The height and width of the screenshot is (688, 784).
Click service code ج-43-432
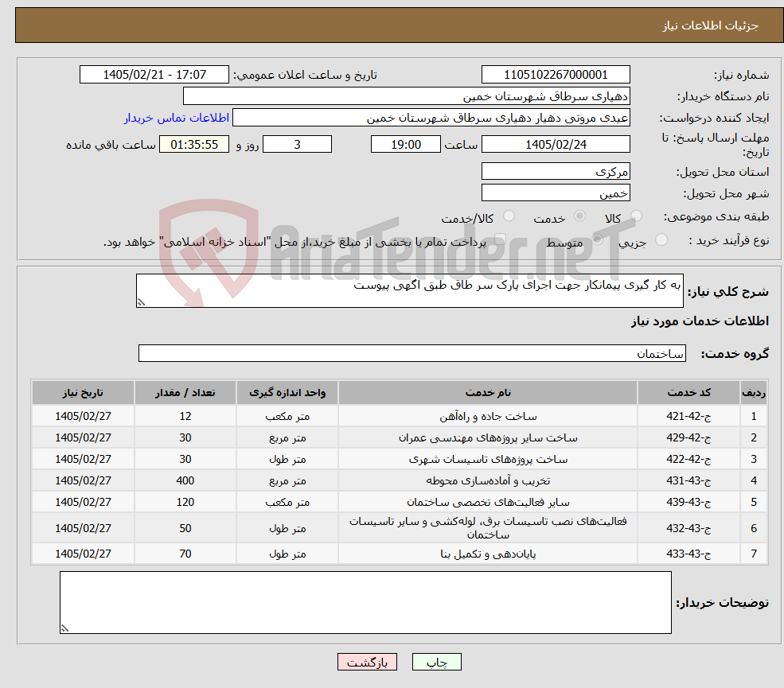click(x=688, y=528)
